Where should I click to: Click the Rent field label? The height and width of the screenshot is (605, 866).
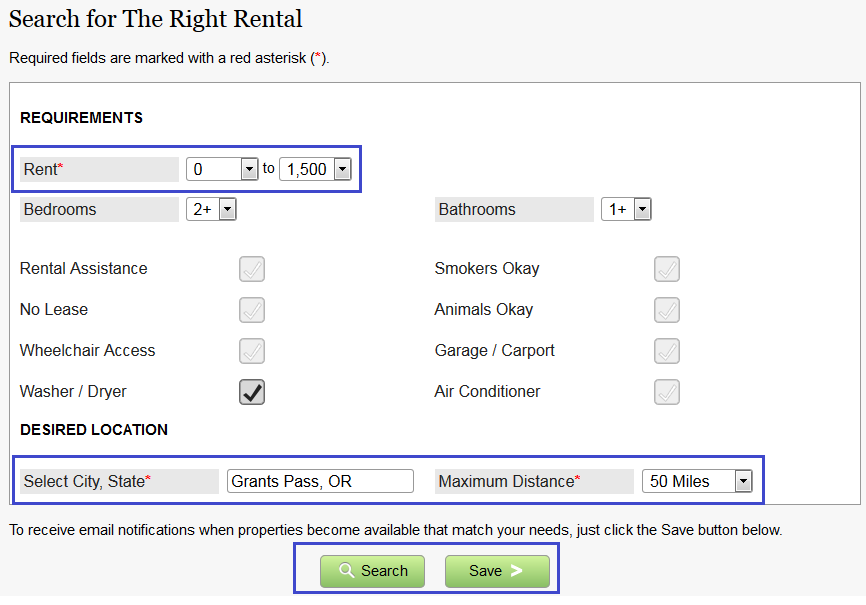coord(43,169)
